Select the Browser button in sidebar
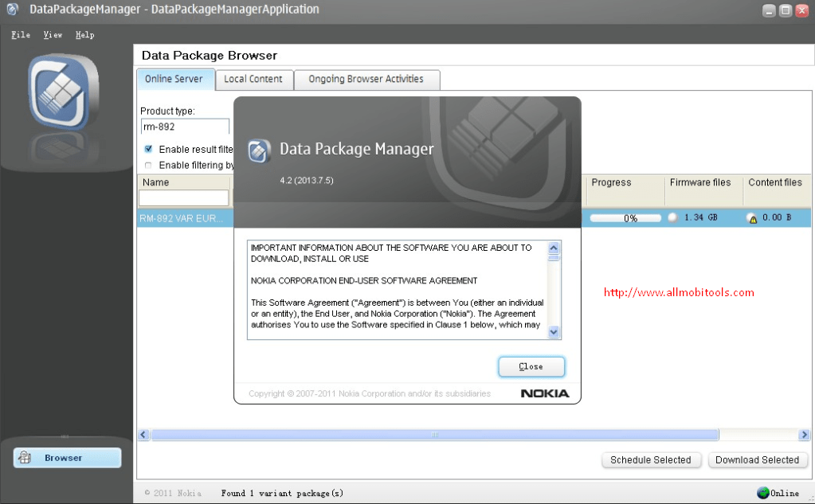The image size is (815, 504). pos(67,458)
